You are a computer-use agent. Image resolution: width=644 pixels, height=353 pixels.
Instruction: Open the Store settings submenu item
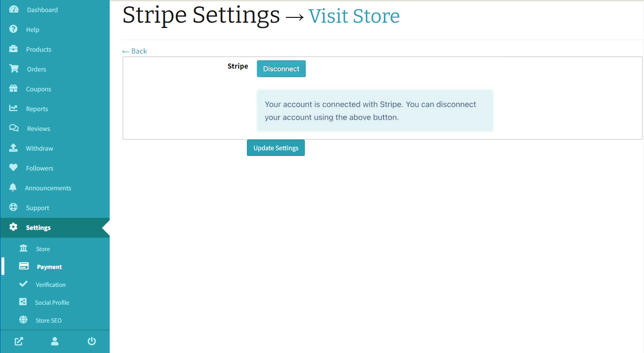tap(43, 249)
